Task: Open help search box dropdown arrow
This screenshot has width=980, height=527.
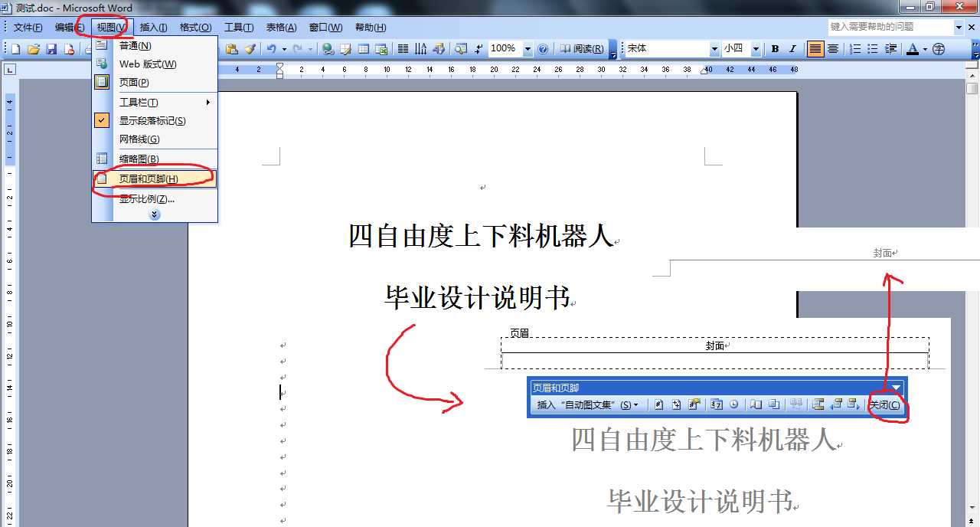Action: (959, 27)
